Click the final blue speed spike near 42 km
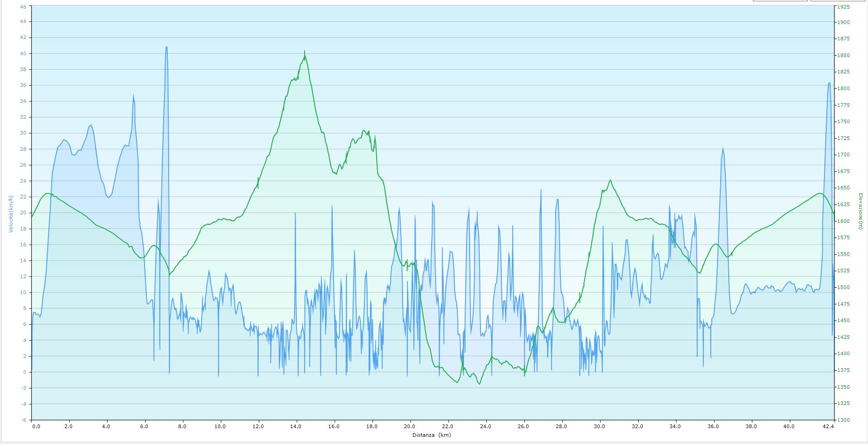 coord(829,83)
